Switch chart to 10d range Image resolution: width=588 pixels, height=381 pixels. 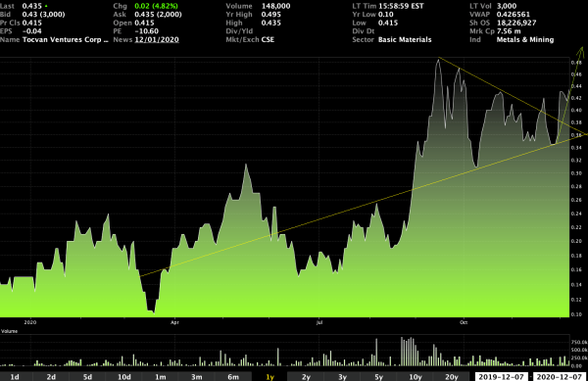click(x=124, y=376)
